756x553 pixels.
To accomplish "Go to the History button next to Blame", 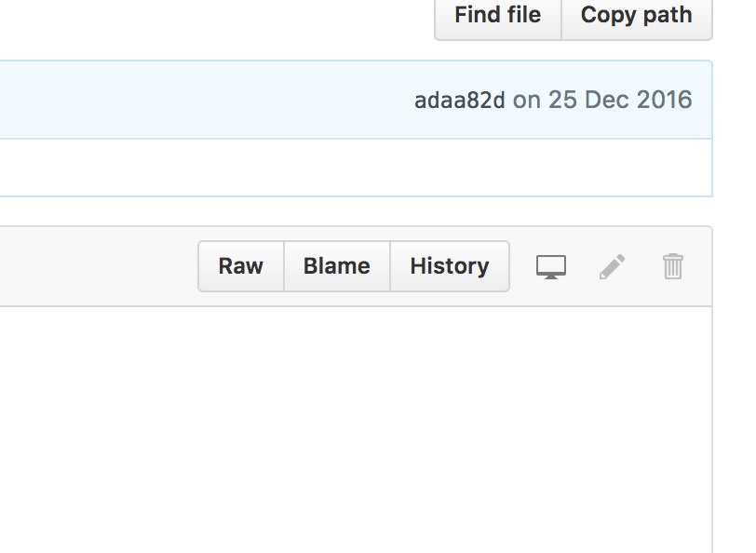I will pyautogui.click(x=450, y=266).
